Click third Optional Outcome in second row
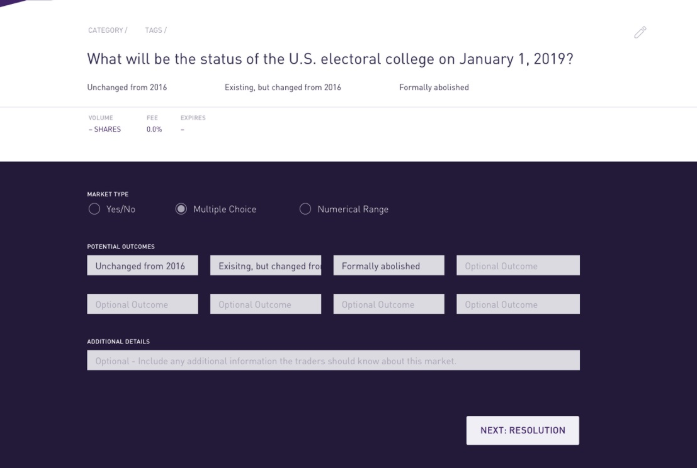 pyautogui.click(x=389, y=304)
